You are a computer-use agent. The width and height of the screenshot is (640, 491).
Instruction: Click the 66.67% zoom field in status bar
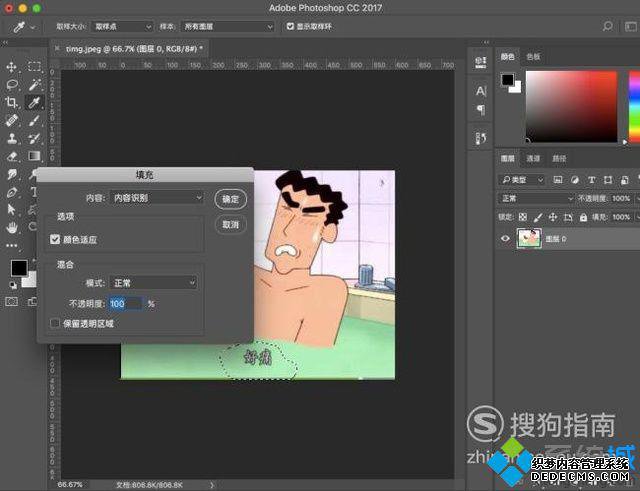tap(70, 485)
